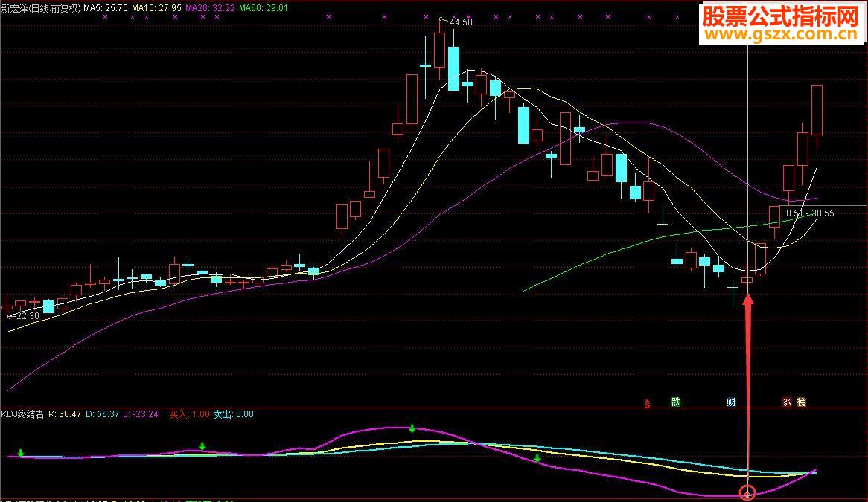Image resolution: width=868 pixels, height=502 pixels.
Task: Click the 30.51 - 30.55 gap label
Action: tap(807, 213)
